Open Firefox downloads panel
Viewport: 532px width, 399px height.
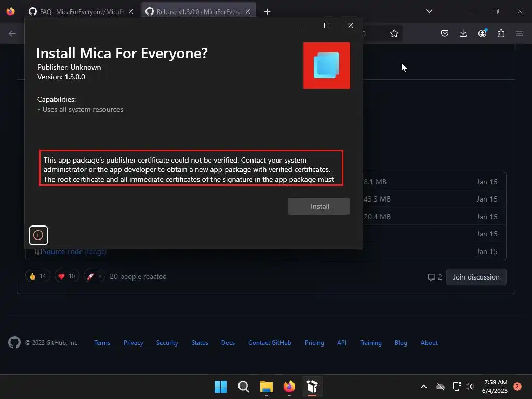[463, 33]
